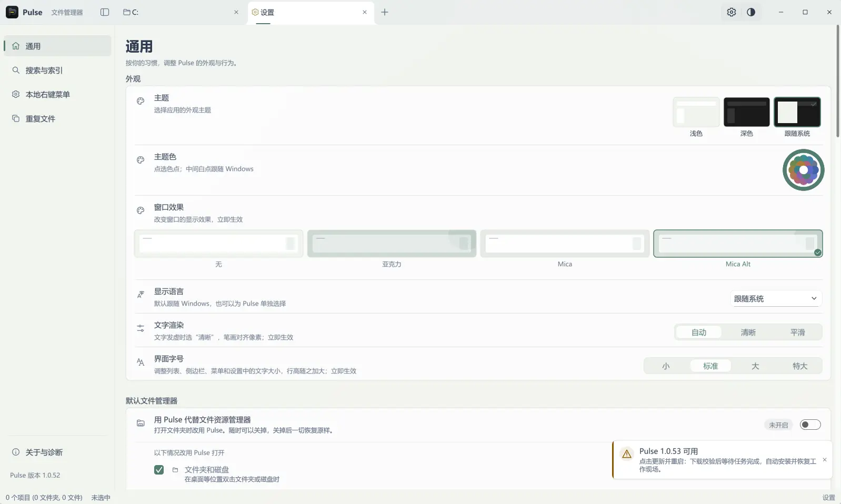Click the Pulse app logo

coord(12,12)
